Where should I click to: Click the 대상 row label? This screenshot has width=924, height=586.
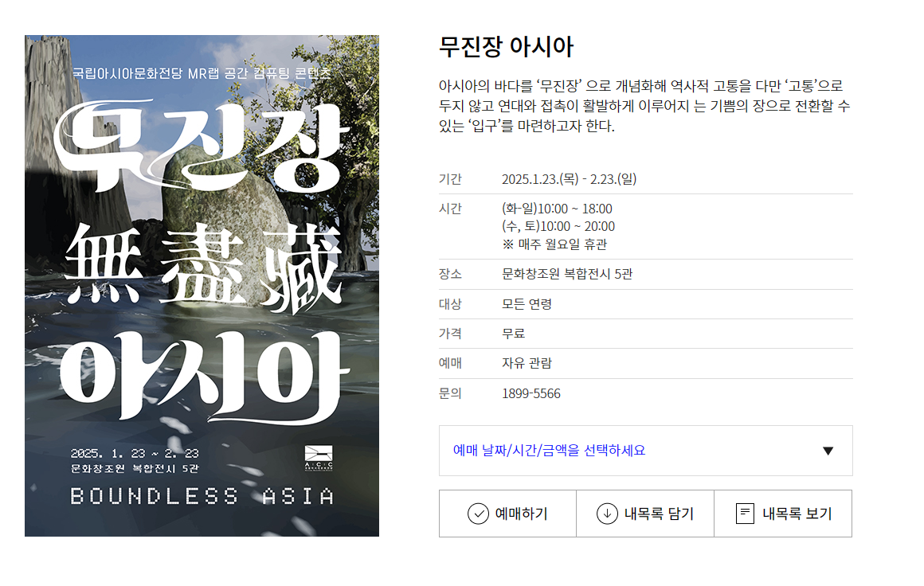tap(450, 304)
